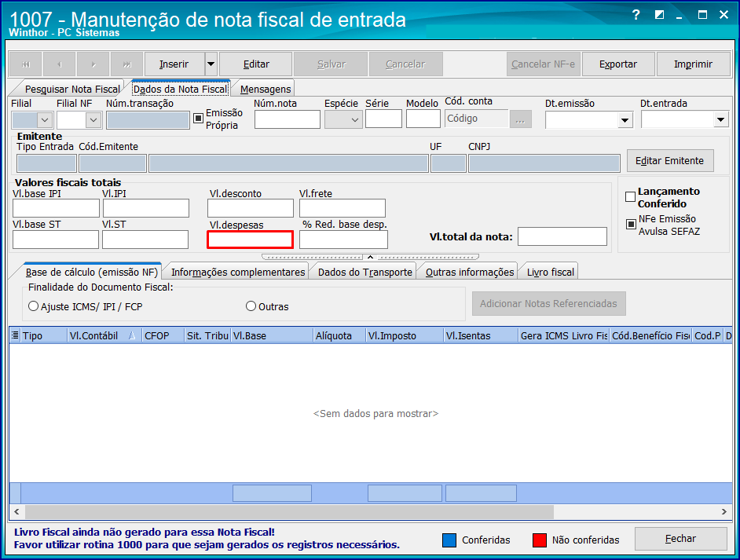
Task: Open the Dt.entrada date picker
Action: tap(720, 120)
